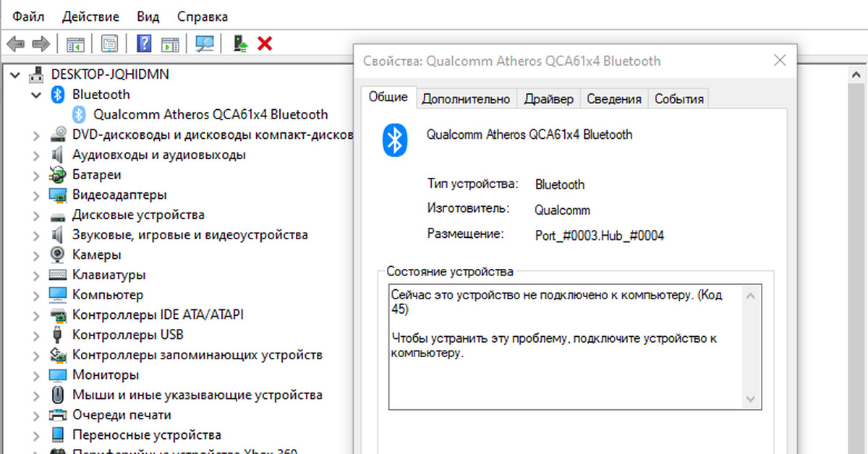868x454 pixels.
Task: Select the Help question mark toolbar icon
Action: [143, 43]
